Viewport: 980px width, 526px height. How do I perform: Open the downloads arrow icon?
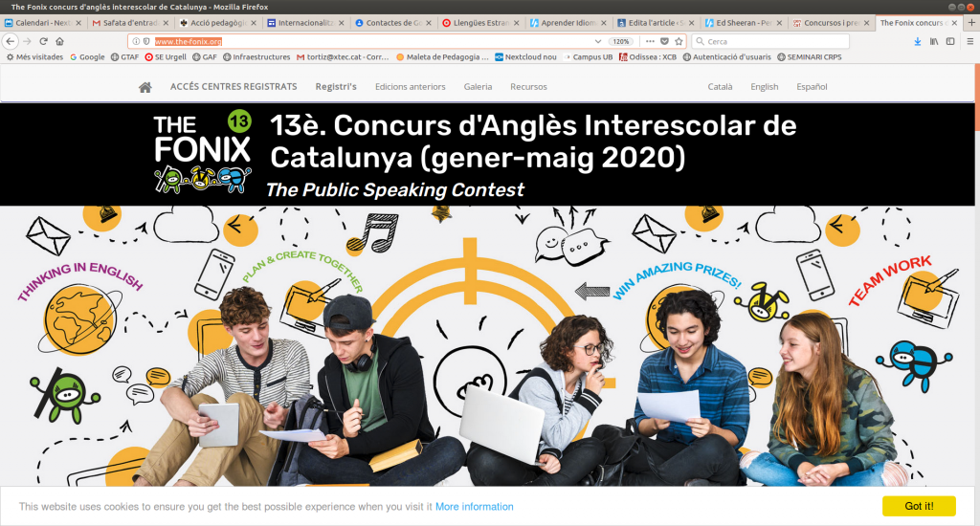click(x=918, y=41)
